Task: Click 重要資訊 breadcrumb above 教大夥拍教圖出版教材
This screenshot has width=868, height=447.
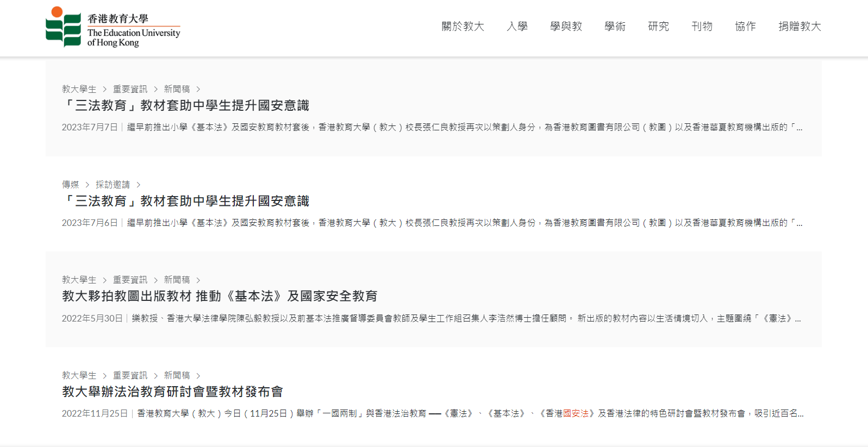Action: (130, 280)
